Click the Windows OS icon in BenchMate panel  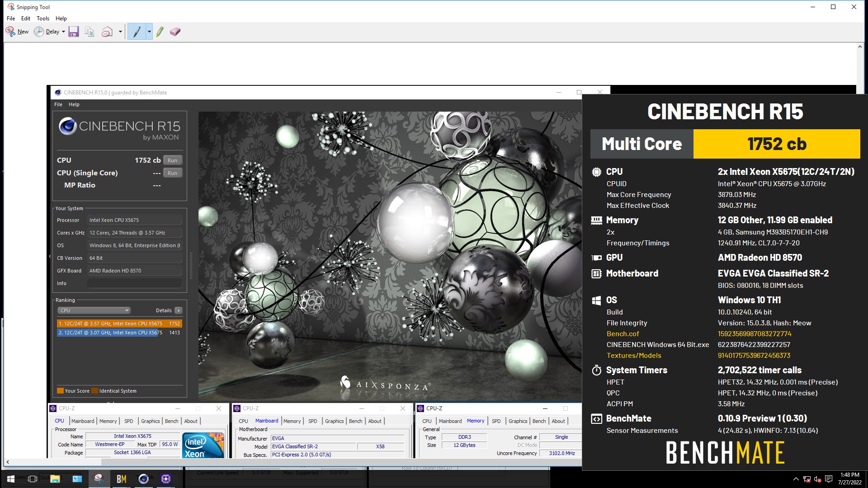point(596,300)
